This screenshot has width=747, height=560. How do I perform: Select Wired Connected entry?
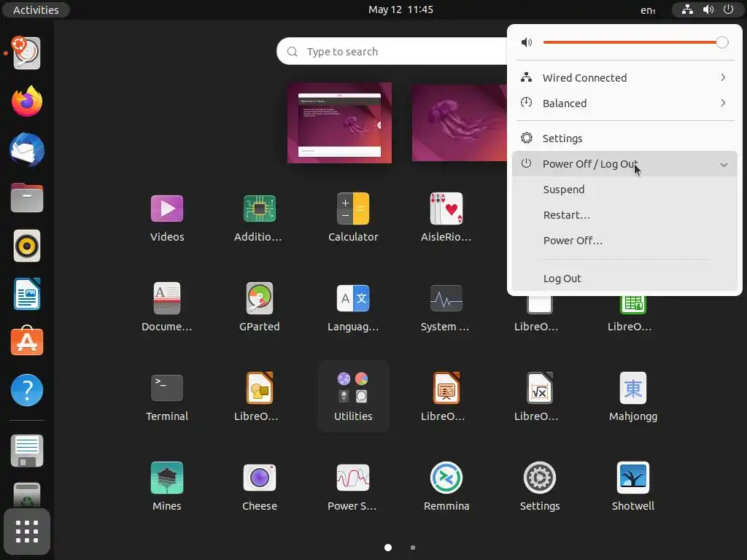pos(624,77)
